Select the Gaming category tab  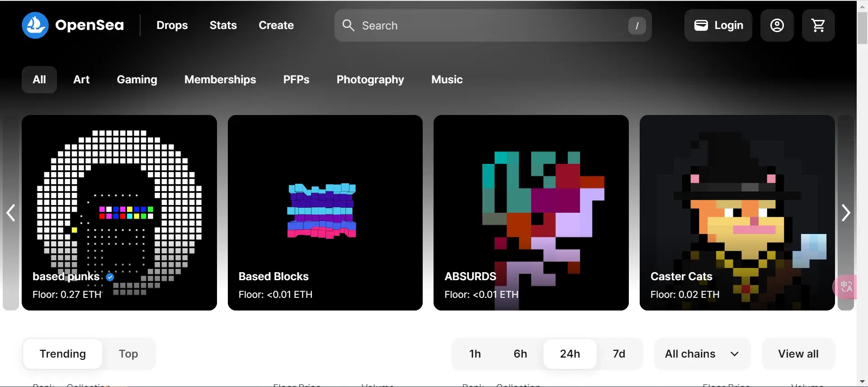tap(137, 80)
